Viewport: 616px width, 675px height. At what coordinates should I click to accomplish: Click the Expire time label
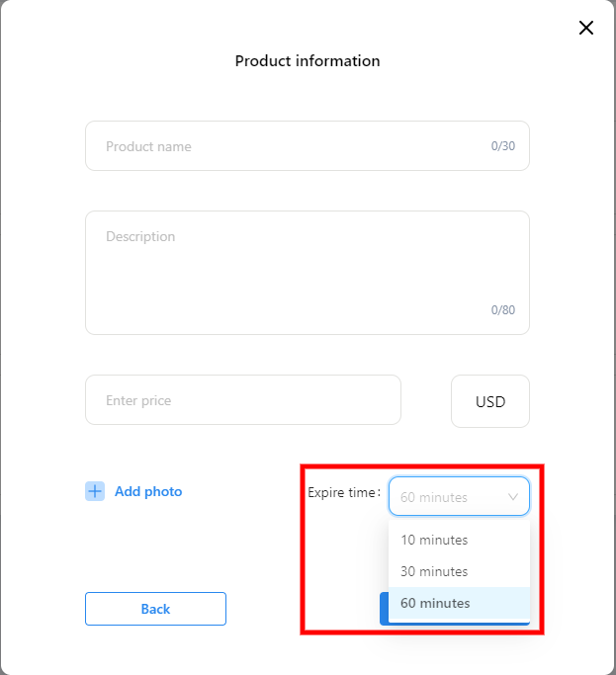coord(343,492)
